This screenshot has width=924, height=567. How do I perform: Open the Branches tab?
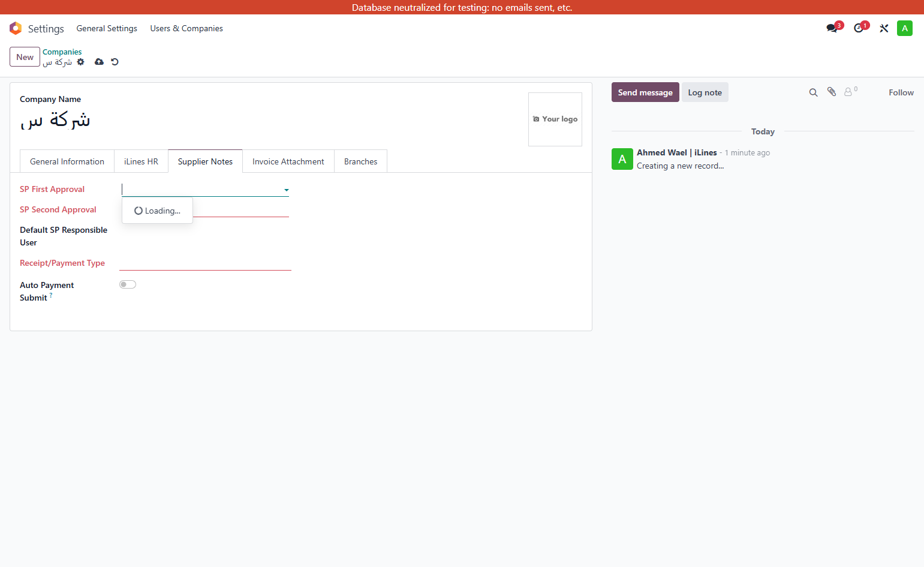coord(361,161)
